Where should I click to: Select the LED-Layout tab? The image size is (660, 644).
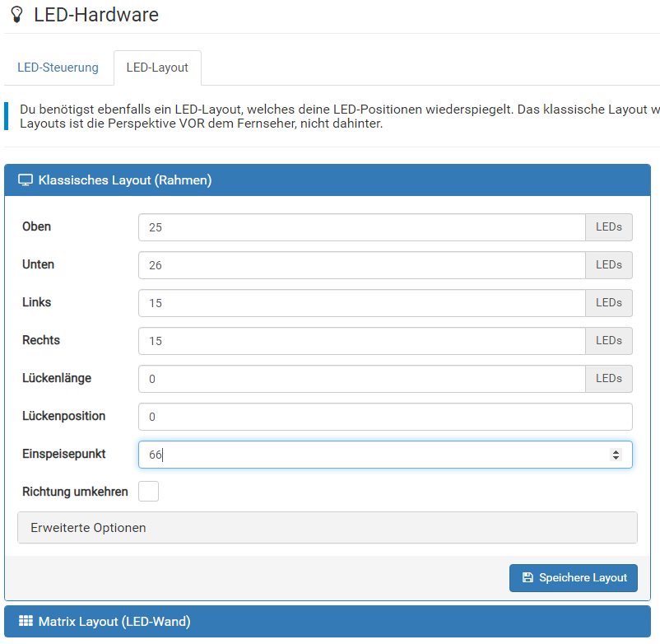pos(157,68)
